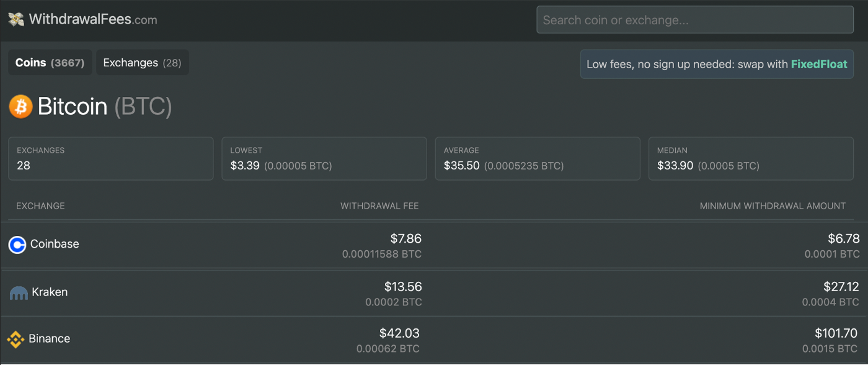Select the (0.0005235 BTC) average text

pyautogui.click(x=524, y=166)
